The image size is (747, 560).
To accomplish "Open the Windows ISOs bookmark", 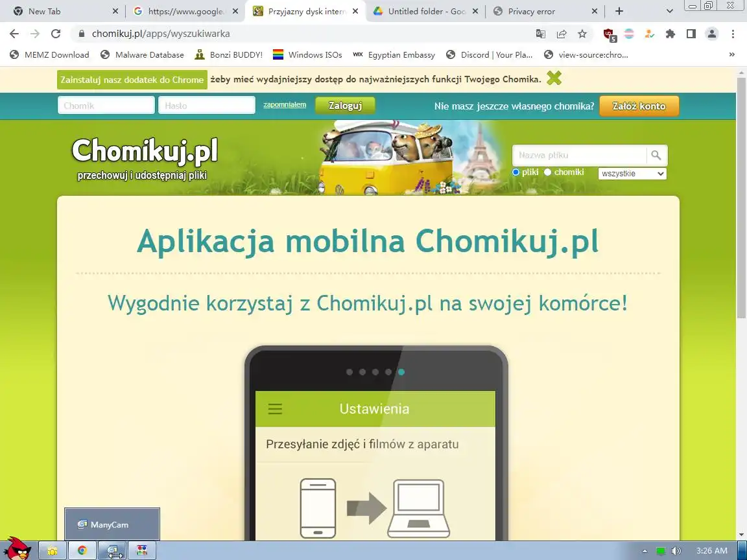I will pos(307,54).
